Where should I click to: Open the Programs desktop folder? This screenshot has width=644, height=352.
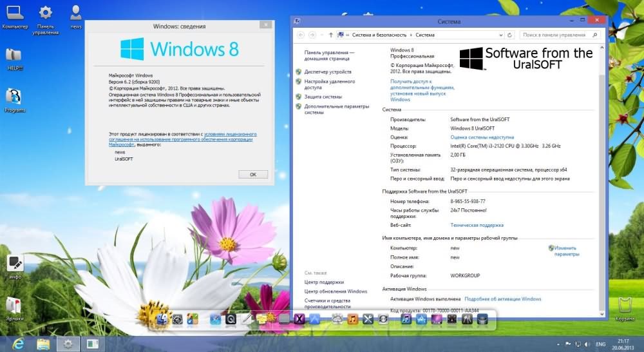[x=14, y=98]
